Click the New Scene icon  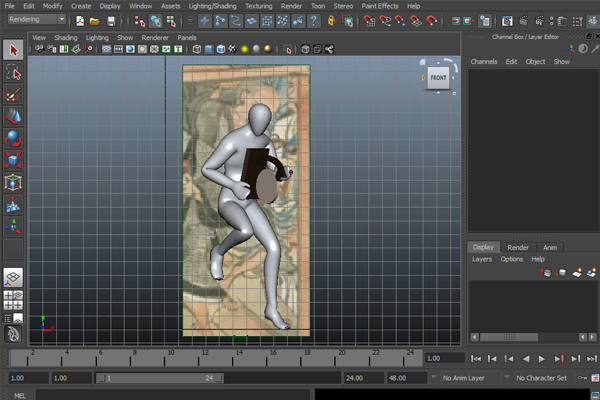coord(80,21)
